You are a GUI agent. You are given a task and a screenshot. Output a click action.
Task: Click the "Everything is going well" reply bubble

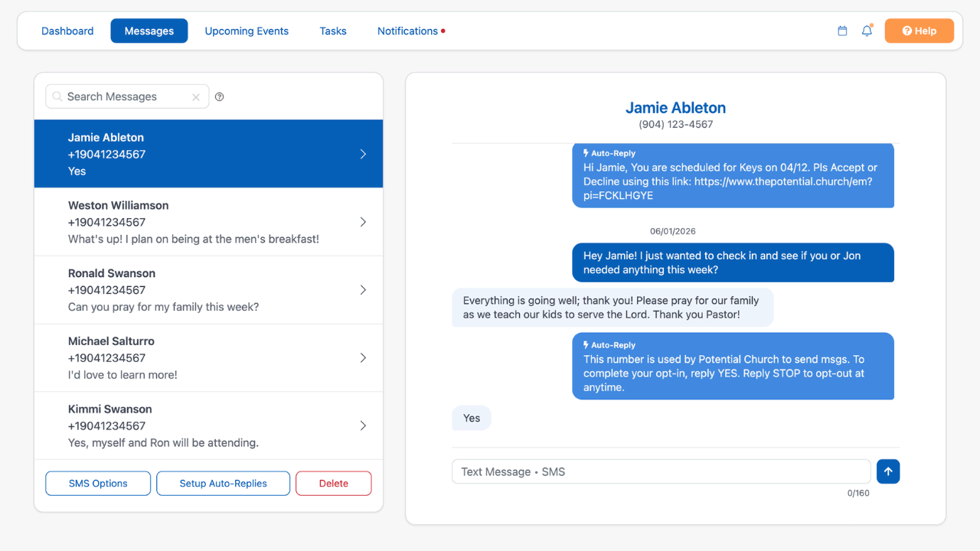pyautogui.click(x=612, y=308)
